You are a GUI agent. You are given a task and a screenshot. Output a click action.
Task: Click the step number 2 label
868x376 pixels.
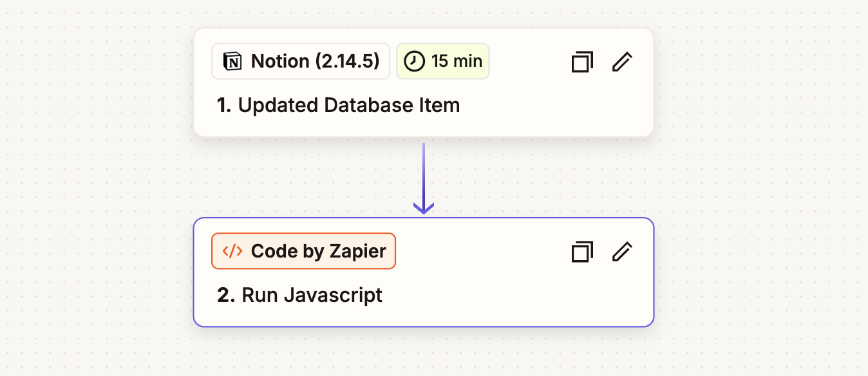point(225,295)
